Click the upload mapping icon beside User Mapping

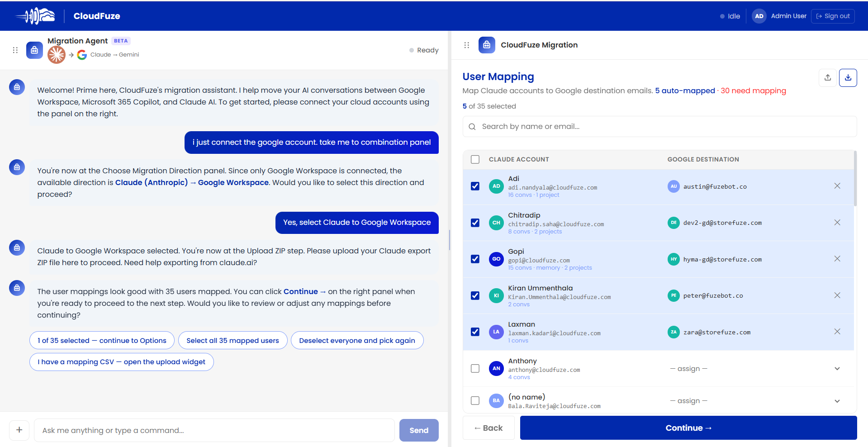point(827,77)
